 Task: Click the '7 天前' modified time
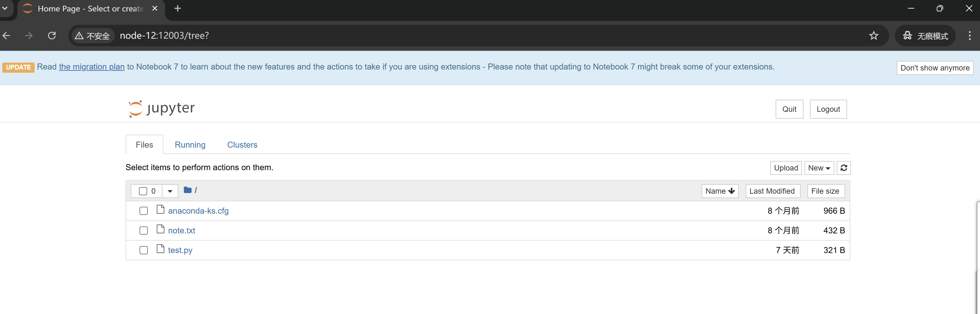(787, 251)
